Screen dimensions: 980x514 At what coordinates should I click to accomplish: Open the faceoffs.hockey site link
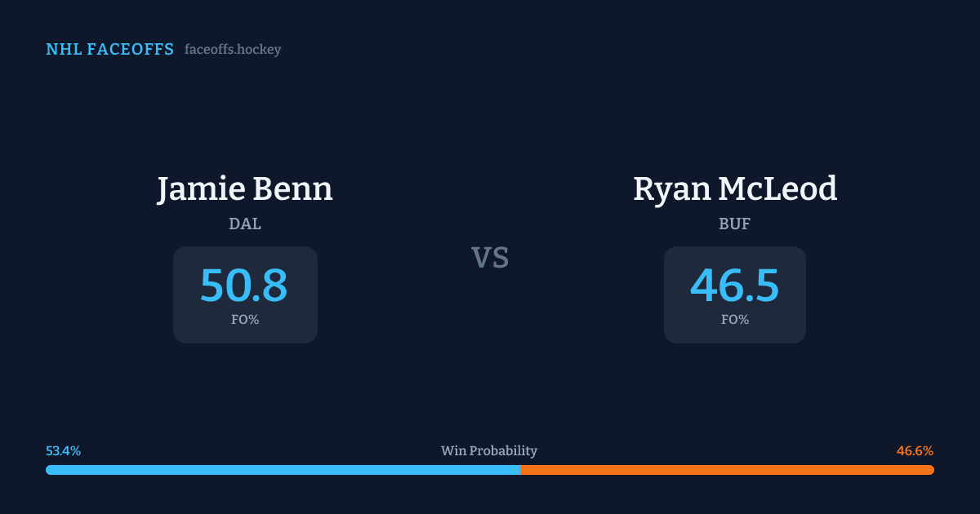pos(233,50)
